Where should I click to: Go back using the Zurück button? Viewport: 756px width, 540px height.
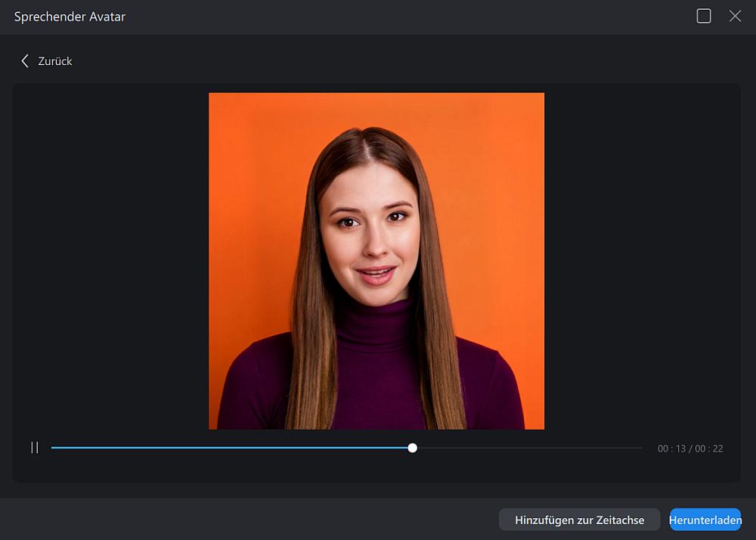point(47,61)
